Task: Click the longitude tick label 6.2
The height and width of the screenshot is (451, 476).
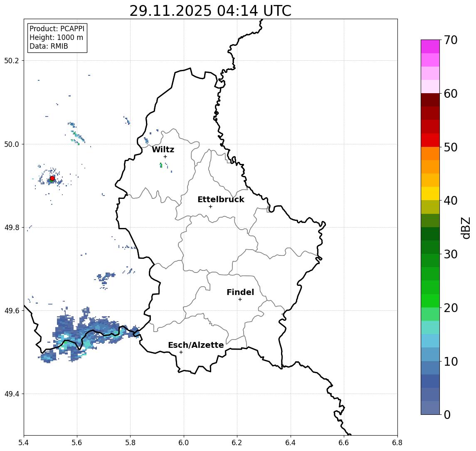Action: click(x=237, y=443)
